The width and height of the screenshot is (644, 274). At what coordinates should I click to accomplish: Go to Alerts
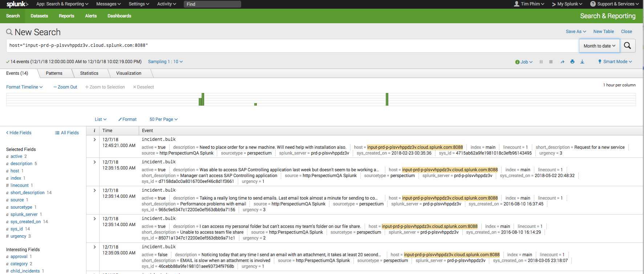click(91, 16)
